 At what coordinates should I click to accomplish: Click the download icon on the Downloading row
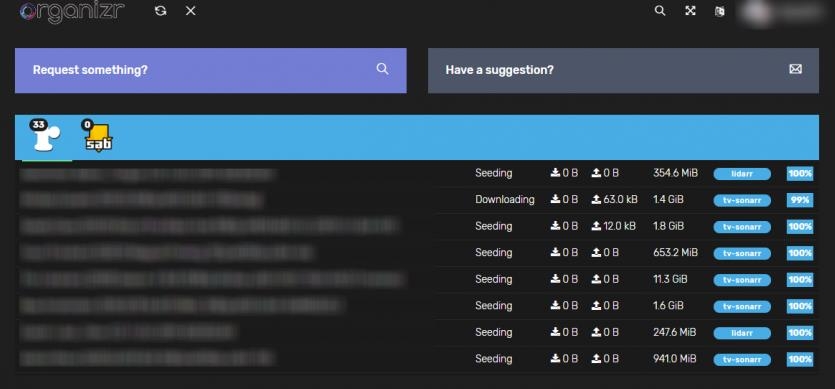[555, 199]
